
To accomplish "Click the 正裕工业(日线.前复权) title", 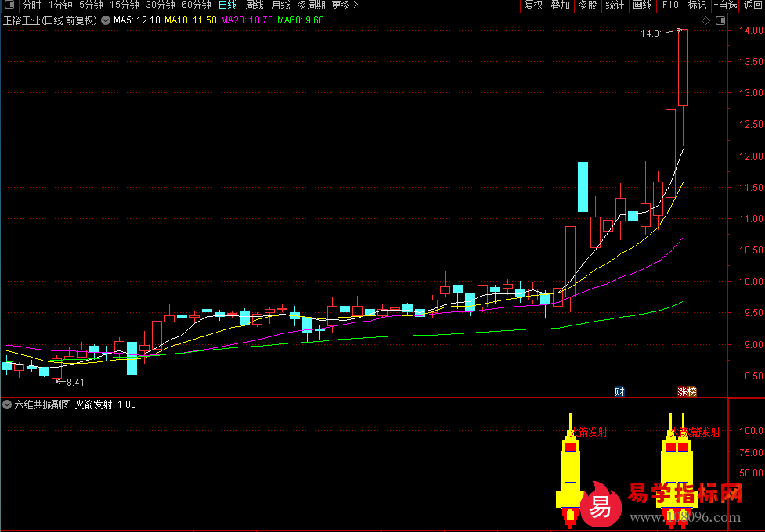I will pyautogui.click(x=50, y=20).
